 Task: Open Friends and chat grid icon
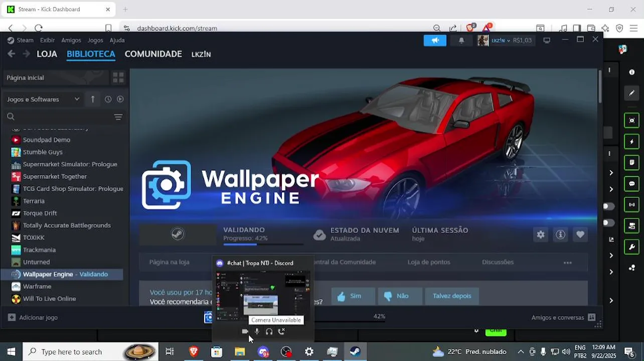[x=591, y=317]
